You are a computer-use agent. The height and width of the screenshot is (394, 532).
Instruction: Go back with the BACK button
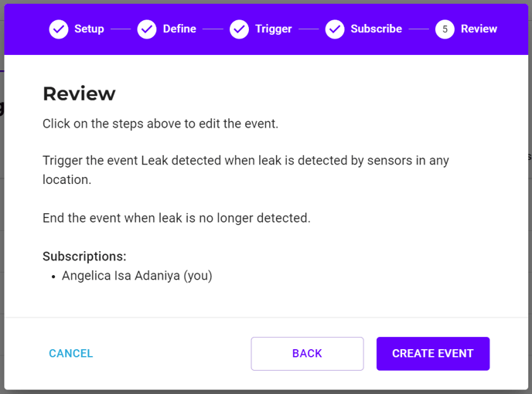click(x=308, y=354)
